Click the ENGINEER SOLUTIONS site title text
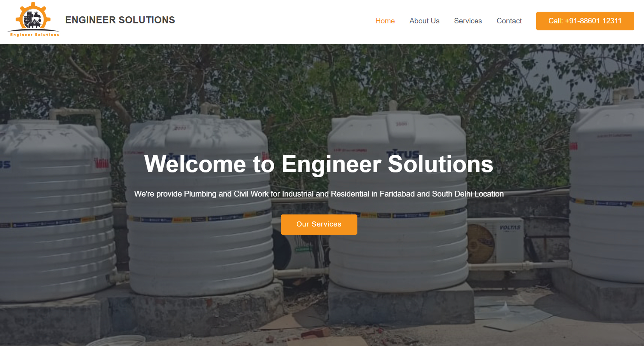The height and width of the screenshot is (346, 644). tap(120, 20)
